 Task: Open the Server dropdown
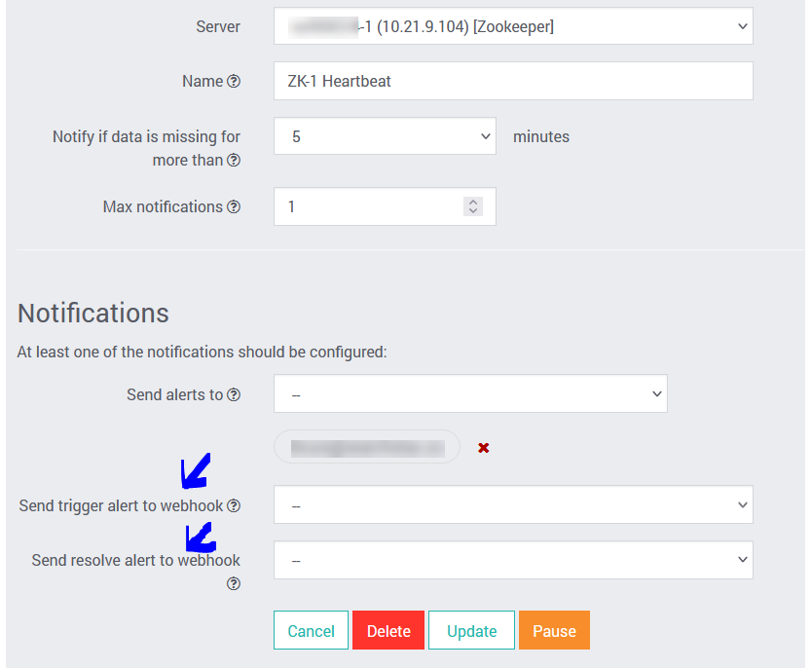click(513, 26)
